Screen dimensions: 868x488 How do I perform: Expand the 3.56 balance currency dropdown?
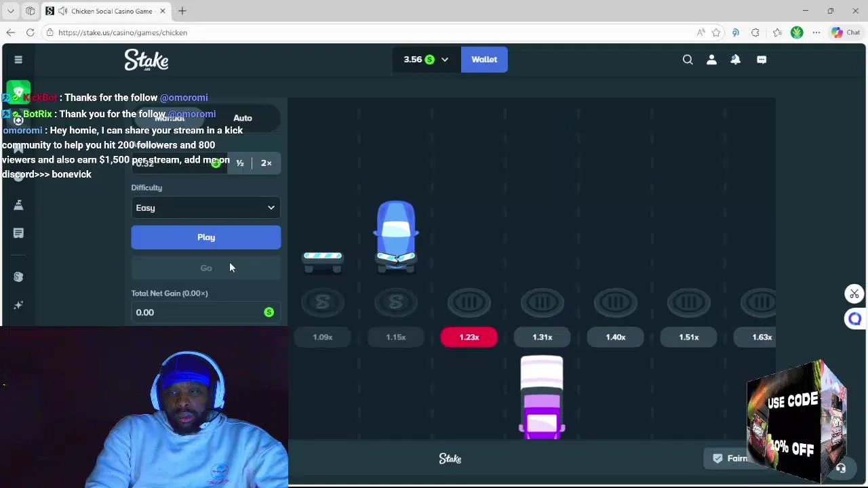[445, 60]
